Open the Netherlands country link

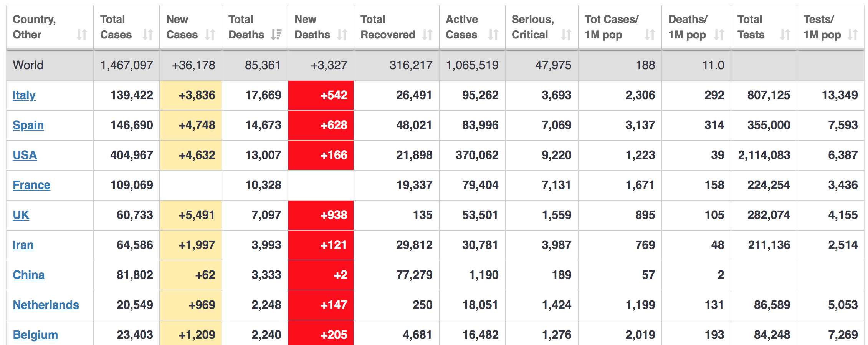point(46,305)
